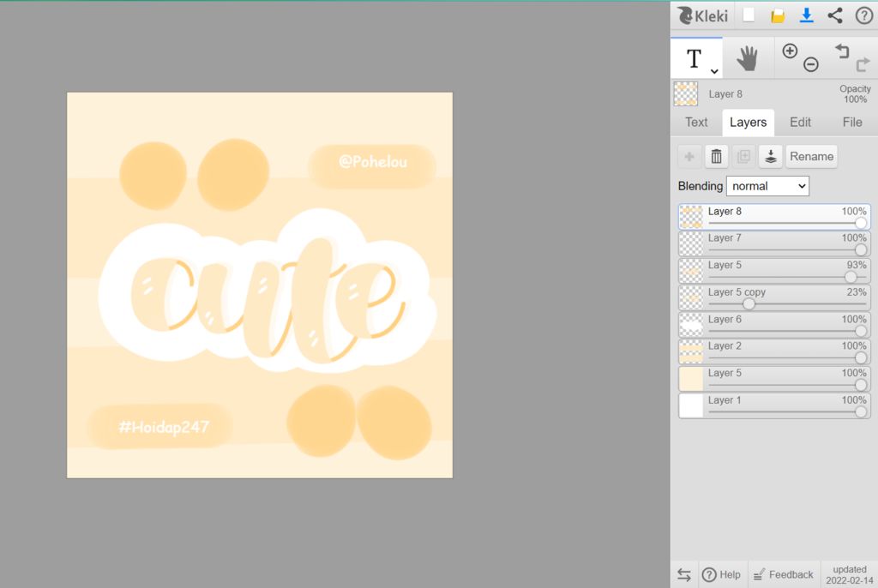The image size is (878, 588).
Task: Expand the tool chooser chevron beside Text tool
Action: pos(714,71)
